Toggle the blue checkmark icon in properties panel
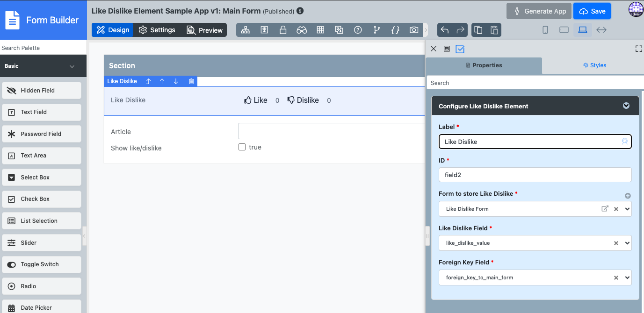 pos(460,49)
